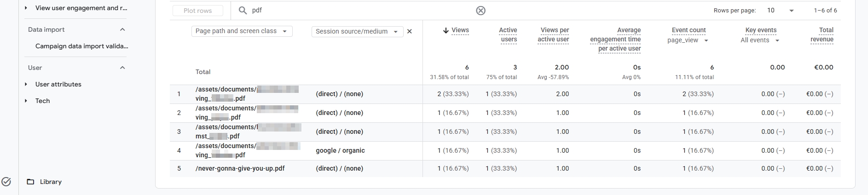Click row 5 (direct) / (none) source cell
The height and width of the screenshot is (195, 868).
pyautogui.click(x=339, y=168)
